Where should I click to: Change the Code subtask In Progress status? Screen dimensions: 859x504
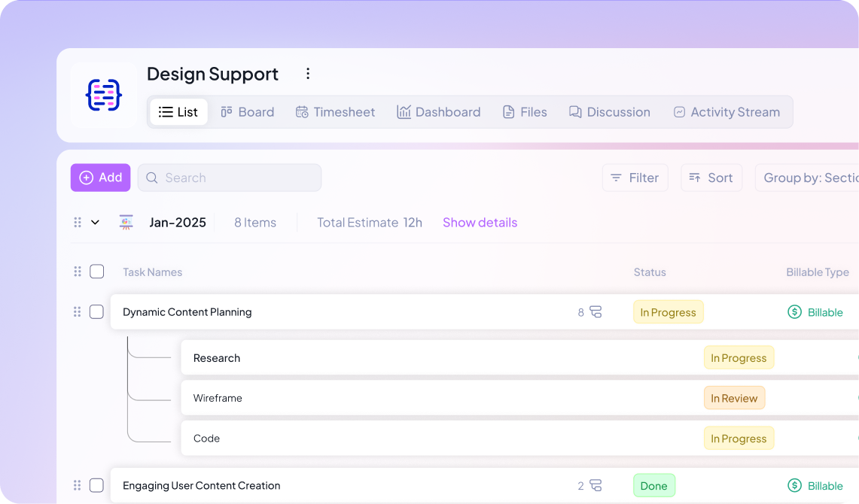pos(739,439)
